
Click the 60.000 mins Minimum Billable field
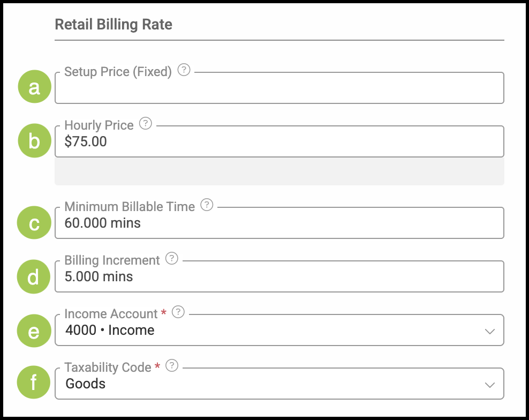point(278,223)
